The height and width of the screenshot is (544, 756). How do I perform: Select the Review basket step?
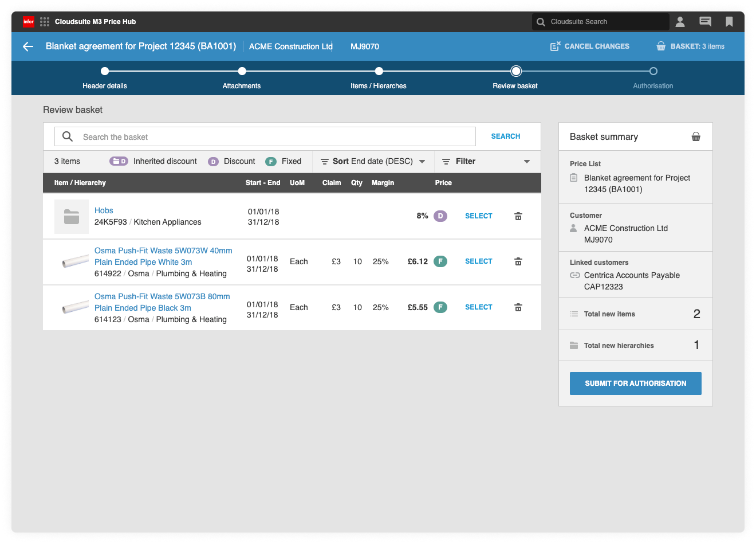pyautogui.click(x=515, y=79)
